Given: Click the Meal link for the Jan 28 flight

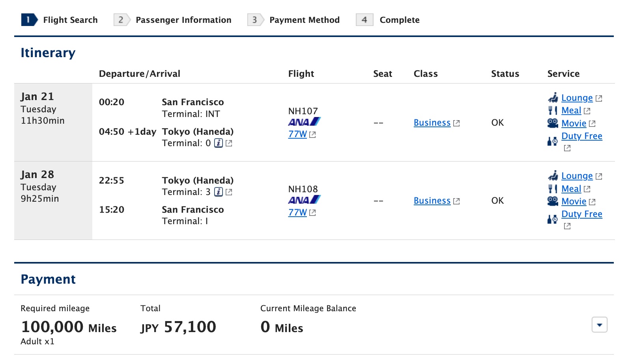Looking at the screenshot, I should (x=571, y=189).
